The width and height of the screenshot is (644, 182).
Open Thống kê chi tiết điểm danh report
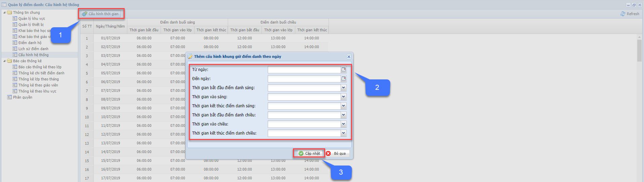41,73
